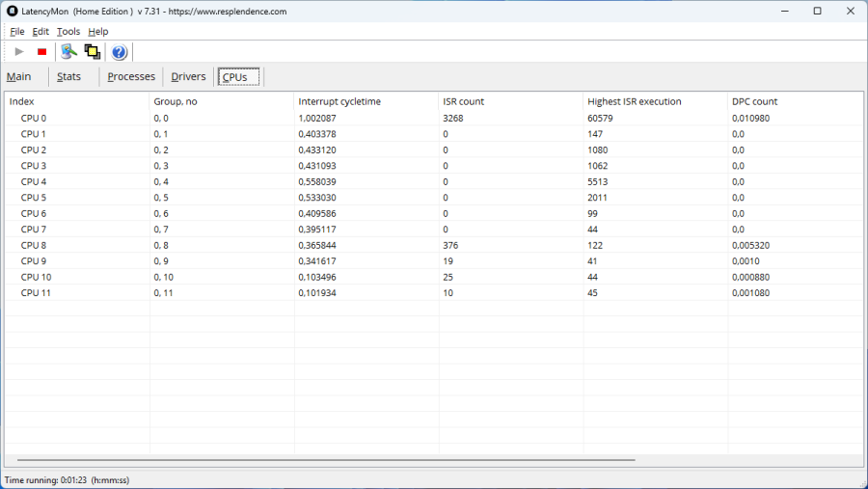Switch to the Main tab
Image resolution: width=868 pixels, height=489 pixels.
(19, 77)
